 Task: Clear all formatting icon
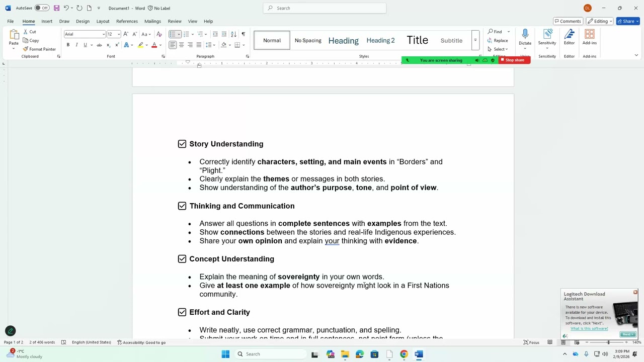point(159,34)
